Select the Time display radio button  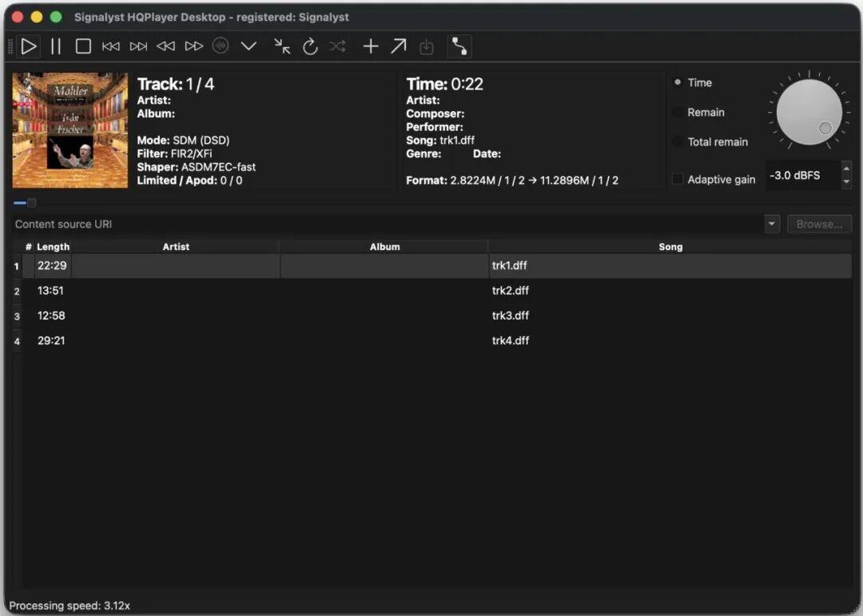point(678,82)
